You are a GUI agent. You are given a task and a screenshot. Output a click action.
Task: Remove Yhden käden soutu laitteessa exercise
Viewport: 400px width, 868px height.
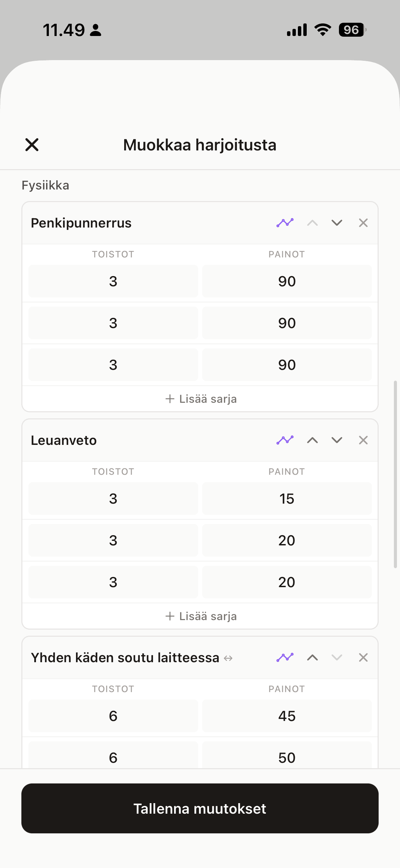(x=363, y=657)
